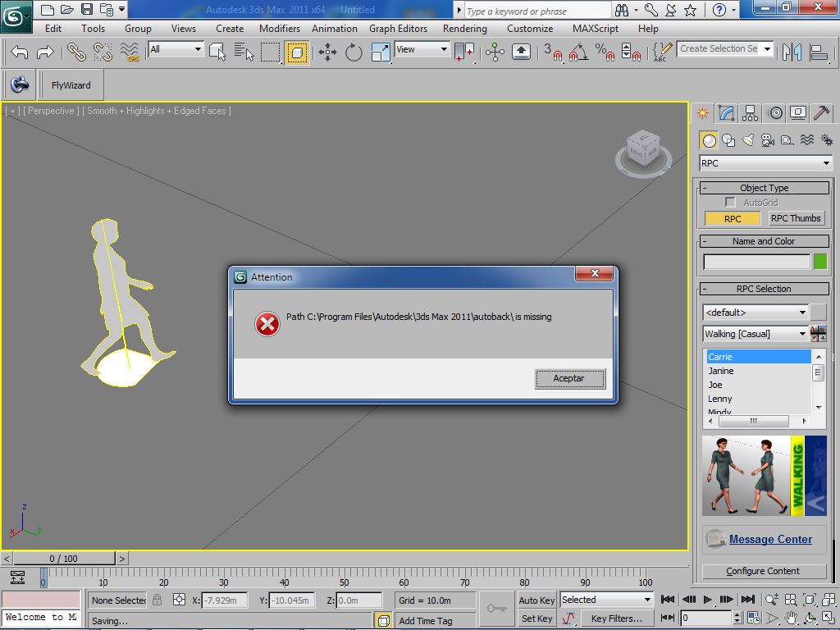Open the Motion panel tab
This screenshot has width=840, height=630.
pos(775,113)
